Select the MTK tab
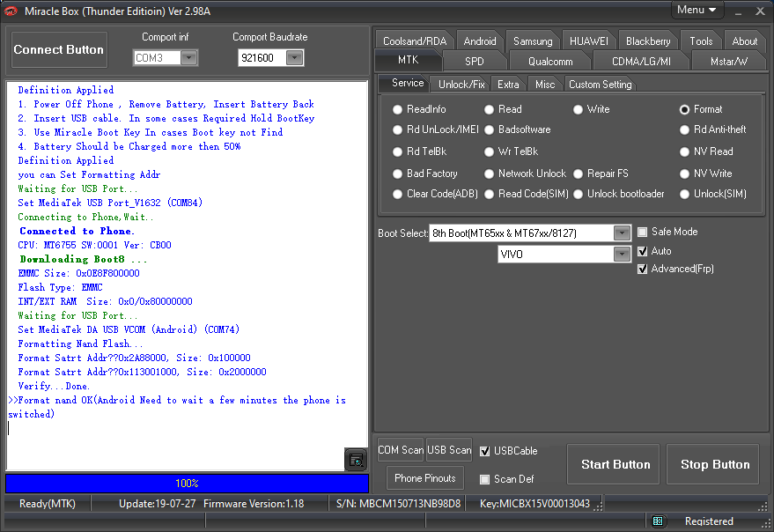 tap(409, 60)
